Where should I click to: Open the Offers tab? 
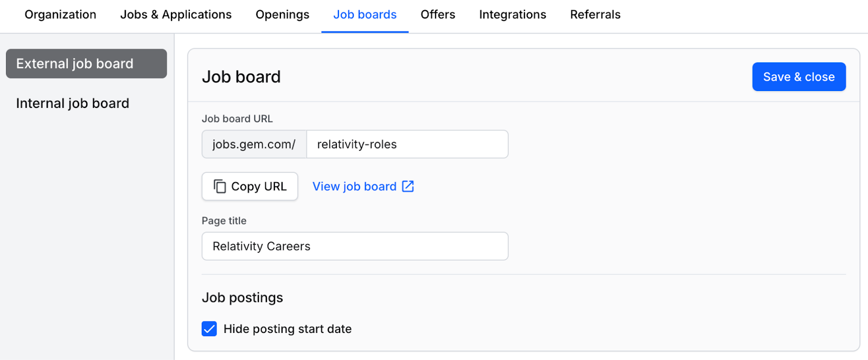[438, 15]
